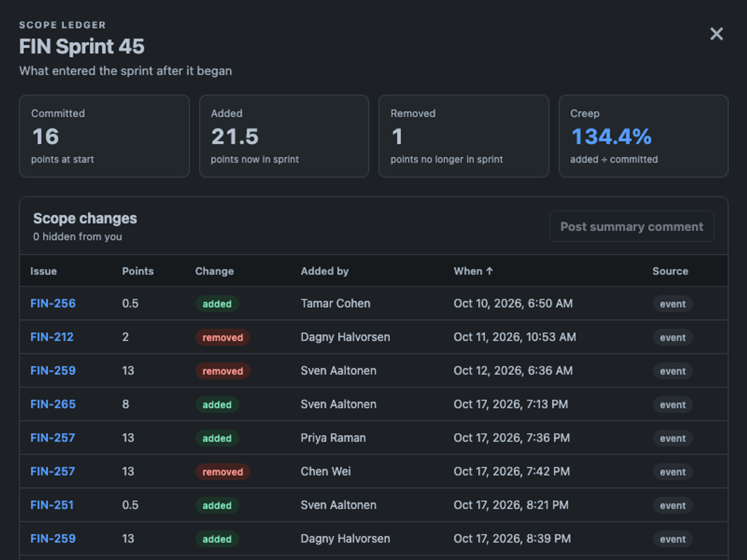
Task: Open FIN-259 in Sven Aaltonen's removed row
Action: click(x=53, y=371)
